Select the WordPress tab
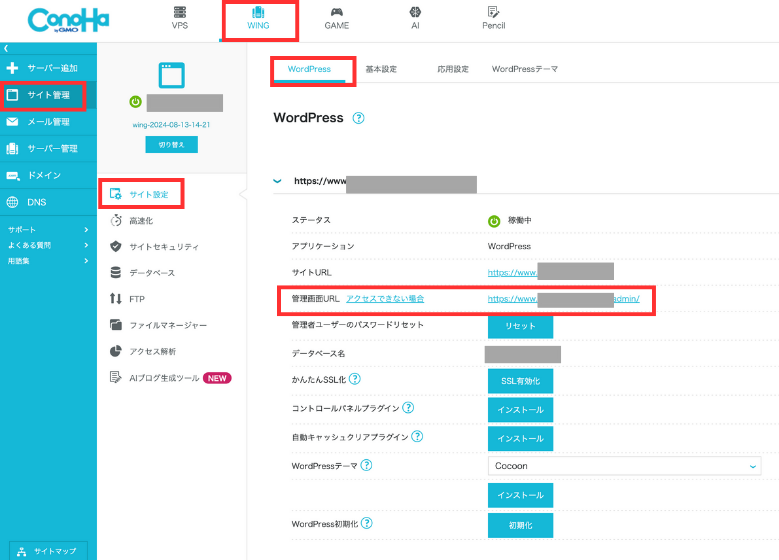Image resolution: width=779 pixels, height=560 pixels. 309,69
